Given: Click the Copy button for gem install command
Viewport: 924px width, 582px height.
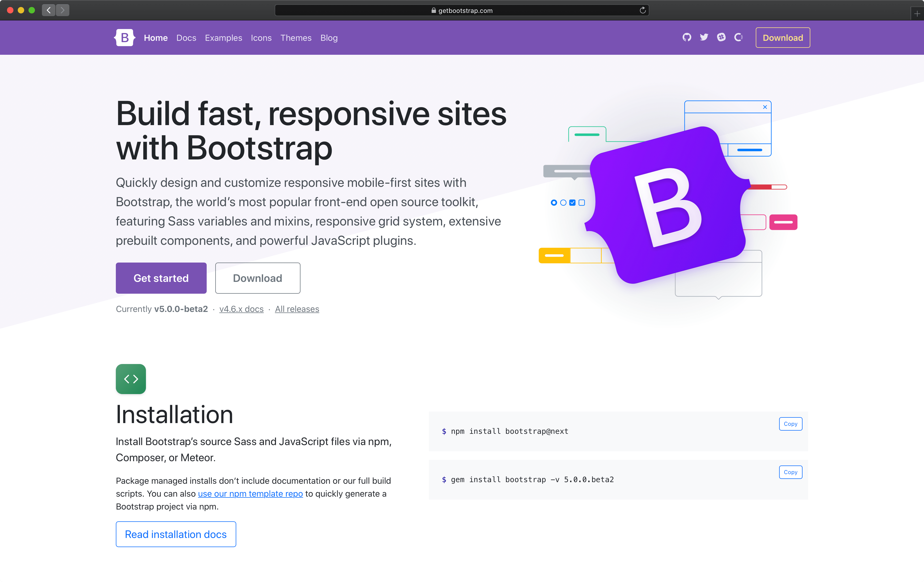Looking at the screenshot, I should (790, 472).
